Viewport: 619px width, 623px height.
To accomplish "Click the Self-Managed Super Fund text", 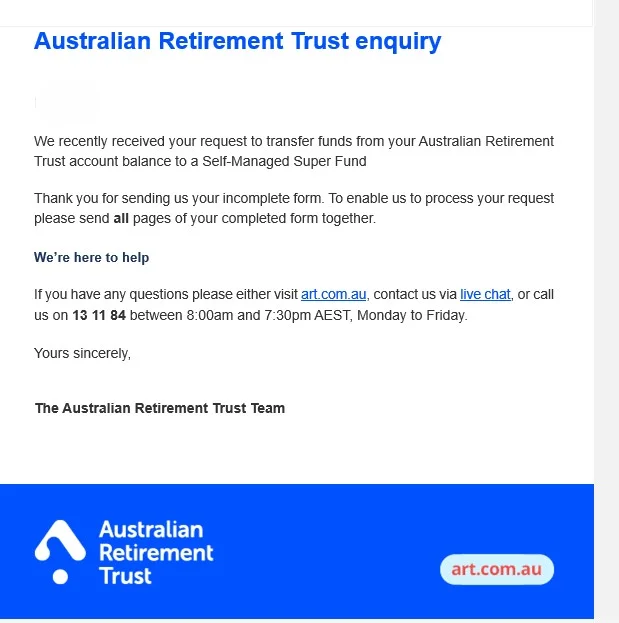I will [284, 162].
